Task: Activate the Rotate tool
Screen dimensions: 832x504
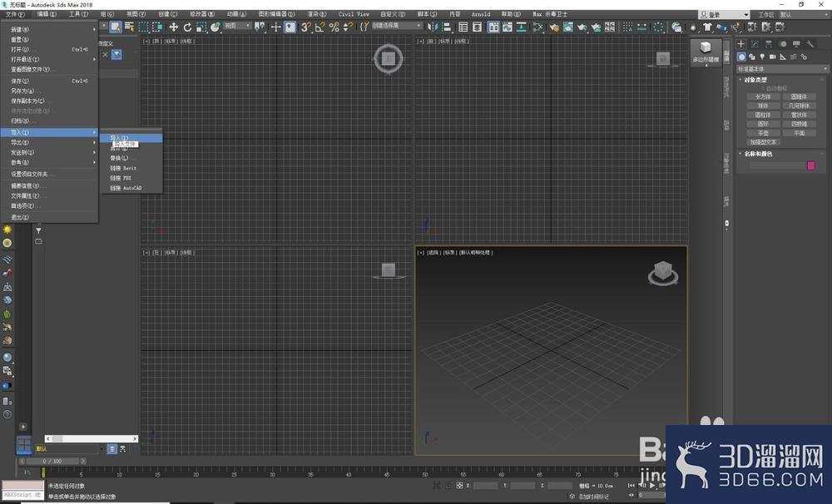Action: point(187,27)
